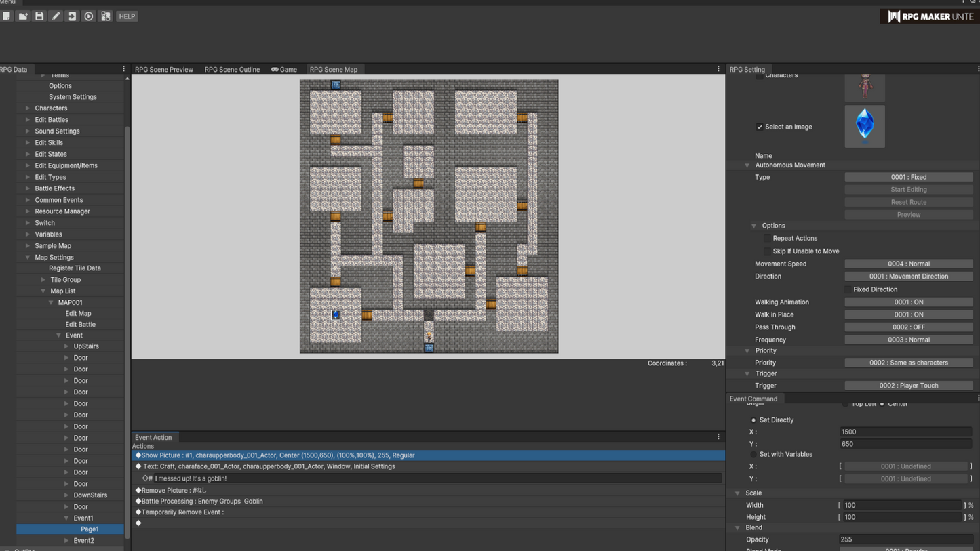Select the pencil edit icon in the toolbar
Viewport: 980px width, 551px height.
(x=56, y=16)
